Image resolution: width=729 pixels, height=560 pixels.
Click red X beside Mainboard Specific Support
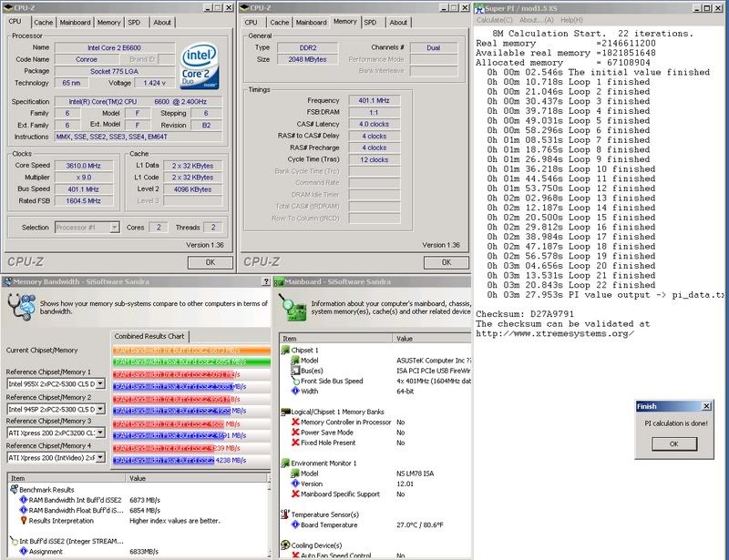pos(295,494)
